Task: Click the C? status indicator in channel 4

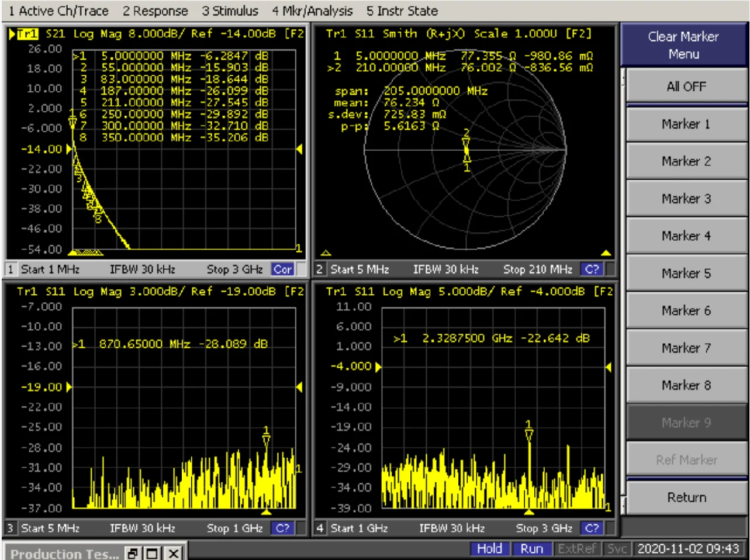Action: (x=592, y=528)
